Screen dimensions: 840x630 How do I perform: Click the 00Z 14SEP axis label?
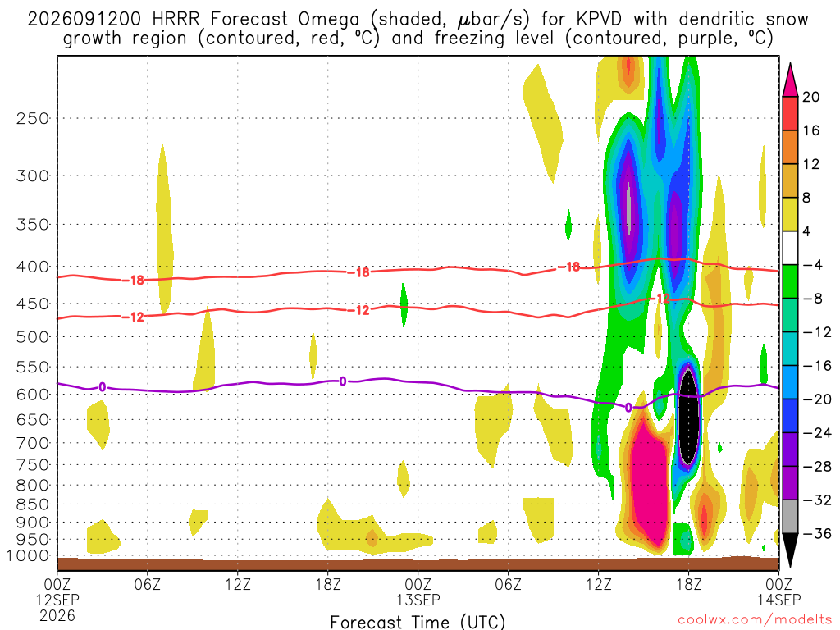(779, 591)
